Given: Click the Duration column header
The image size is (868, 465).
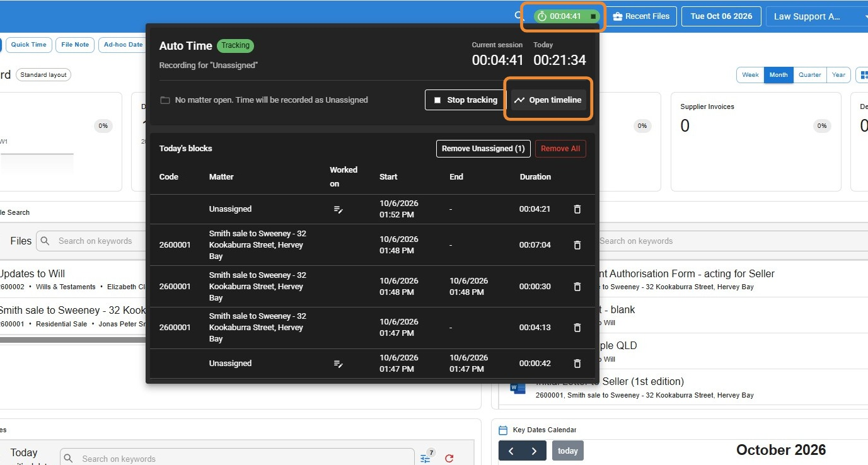Looking at the screenshot, I should (535, 177).
